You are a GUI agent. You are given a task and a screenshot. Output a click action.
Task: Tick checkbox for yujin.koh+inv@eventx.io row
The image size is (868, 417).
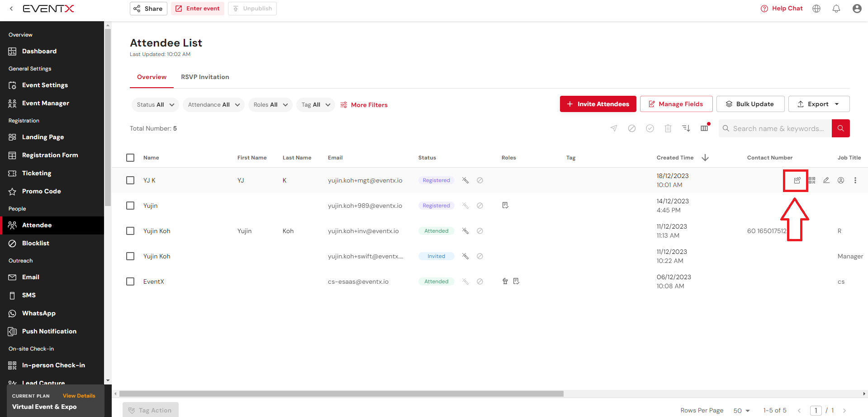click(x=130, y=231)
